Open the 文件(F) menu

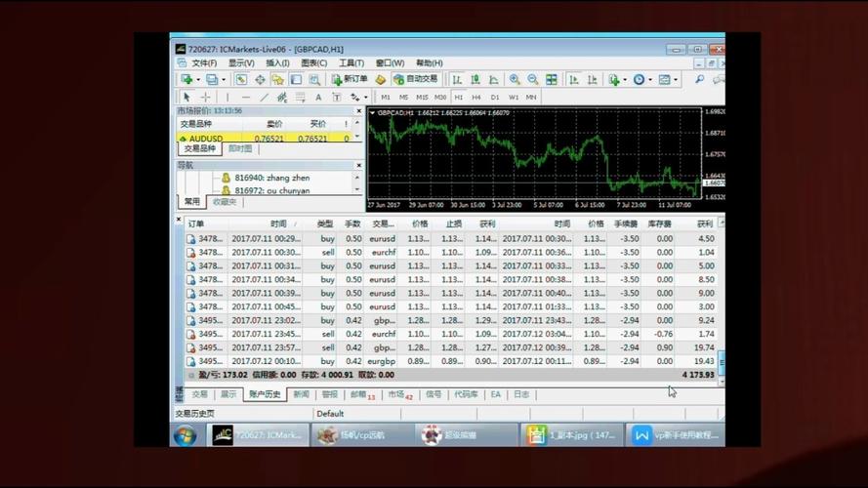coord(204,63)
